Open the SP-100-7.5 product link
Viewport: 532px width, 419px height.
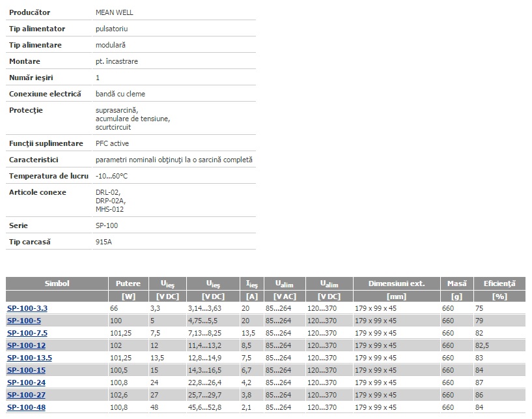pyautogui.click(x=27, y=333)
